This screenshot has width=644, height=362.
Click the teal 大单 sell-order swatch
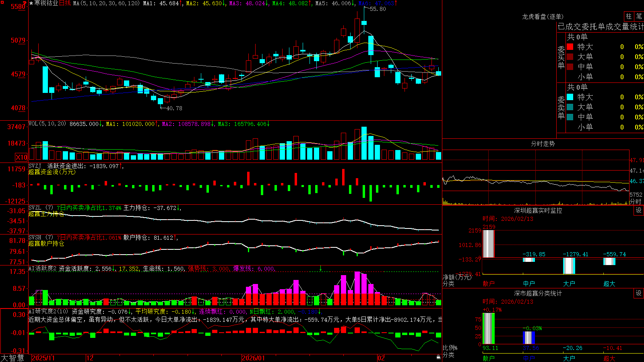(570, 107)
